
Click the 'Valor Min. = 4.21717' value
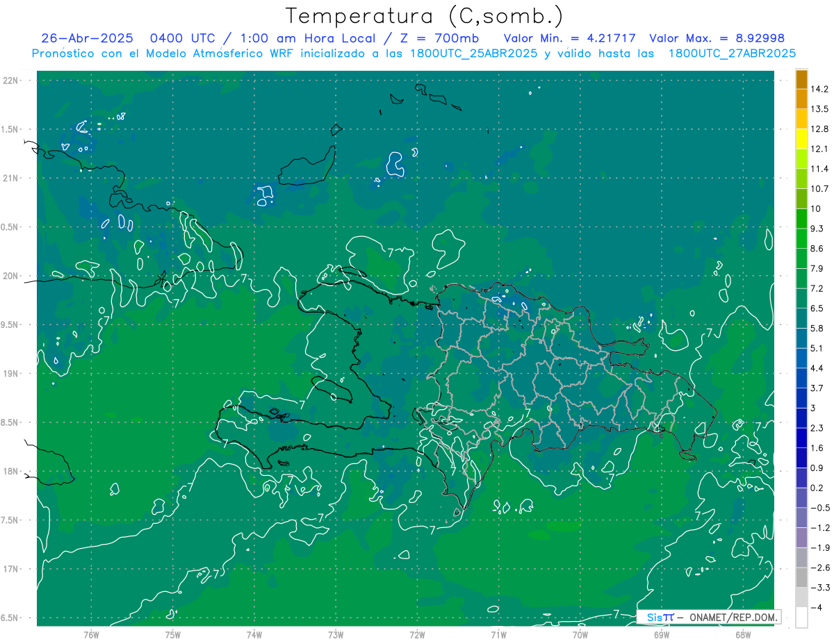coord(570,38)
